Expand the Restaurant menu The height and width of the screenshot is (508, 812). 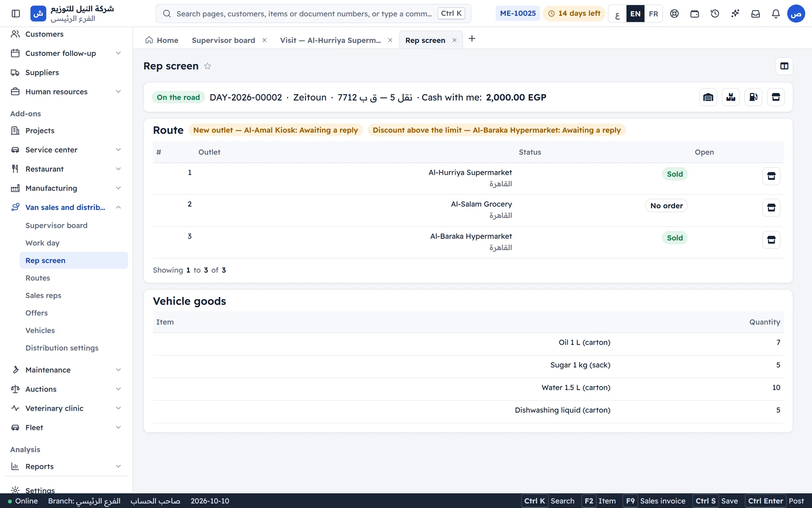(66, 169)
